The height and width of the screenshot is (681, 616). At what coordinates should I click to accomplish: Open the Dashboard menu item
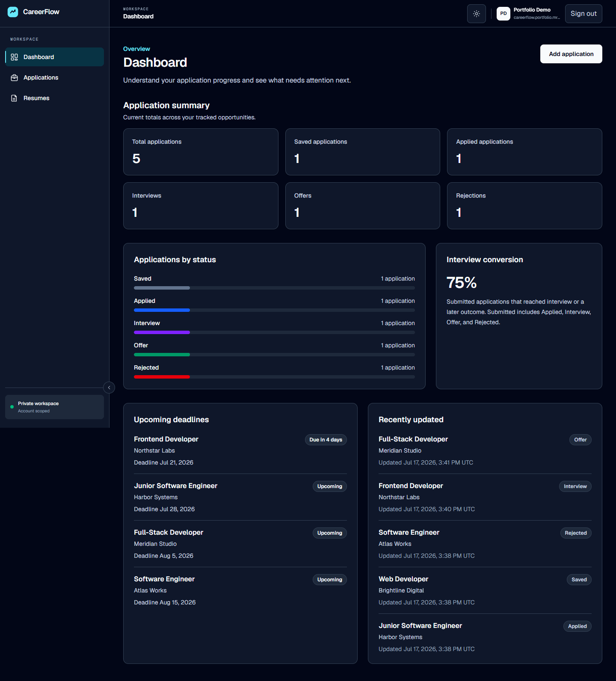(54, 57)
